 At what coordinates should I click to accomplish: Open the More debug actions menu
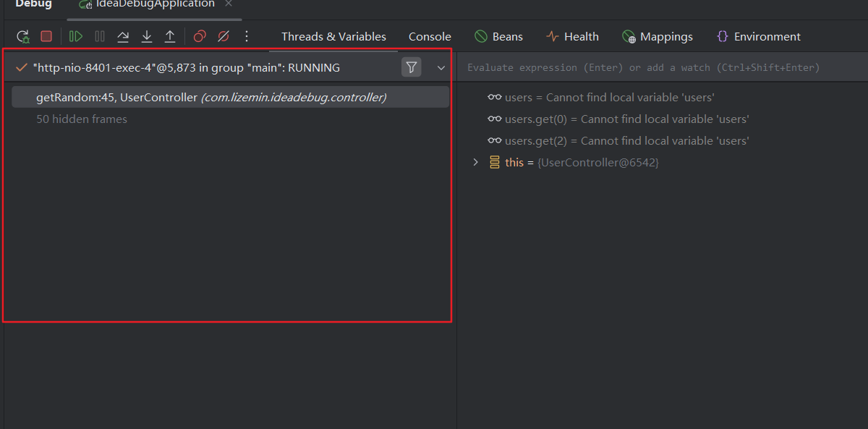click(247, 36)
